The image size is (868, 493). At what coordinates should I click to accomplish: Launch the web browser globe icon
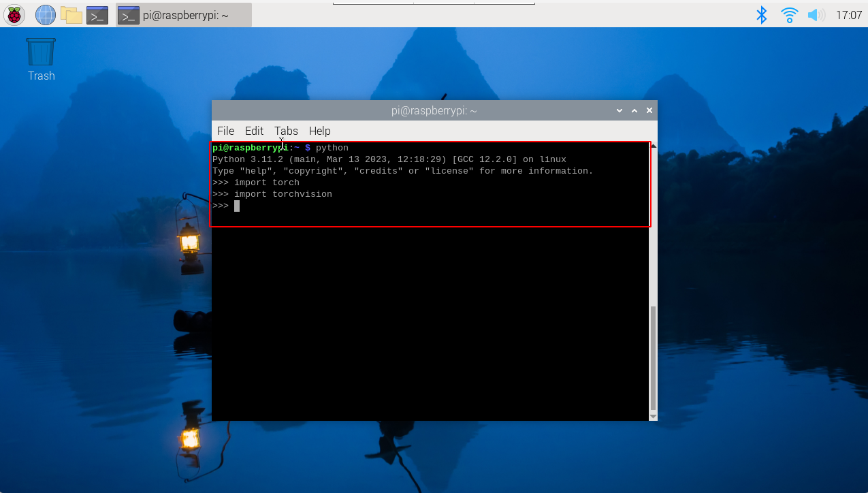coord(45,14)
